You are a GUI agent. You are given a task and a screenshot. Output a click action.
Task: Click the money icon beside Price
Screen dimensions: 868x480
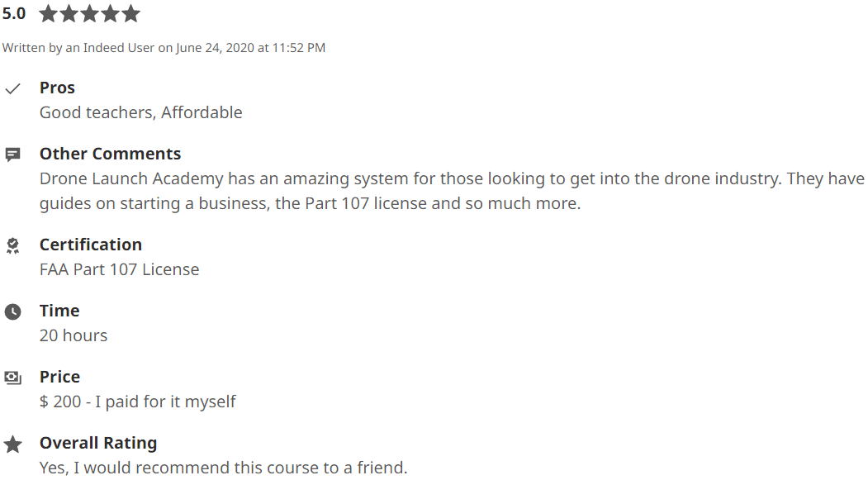click(12, 378)
